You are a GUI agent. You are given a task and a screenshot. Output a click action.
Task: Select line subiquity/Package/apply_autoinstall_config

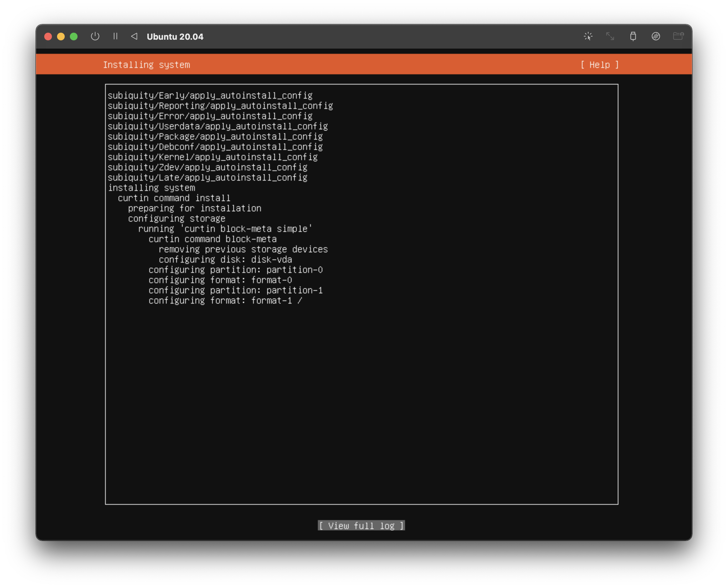coord(215,136)
